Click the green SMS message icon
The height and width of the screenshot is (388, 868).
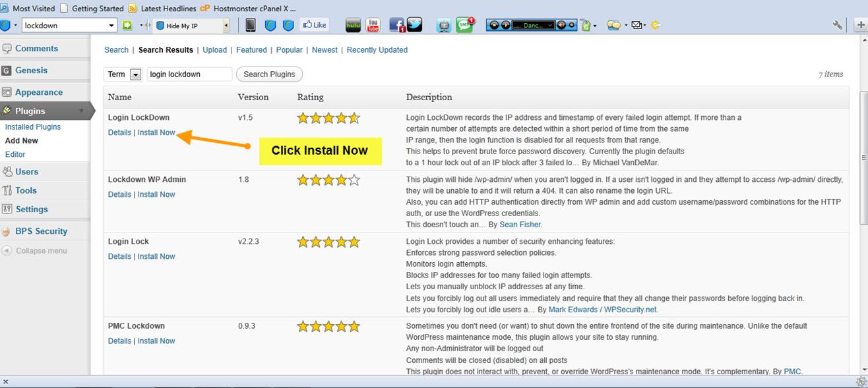464,26
